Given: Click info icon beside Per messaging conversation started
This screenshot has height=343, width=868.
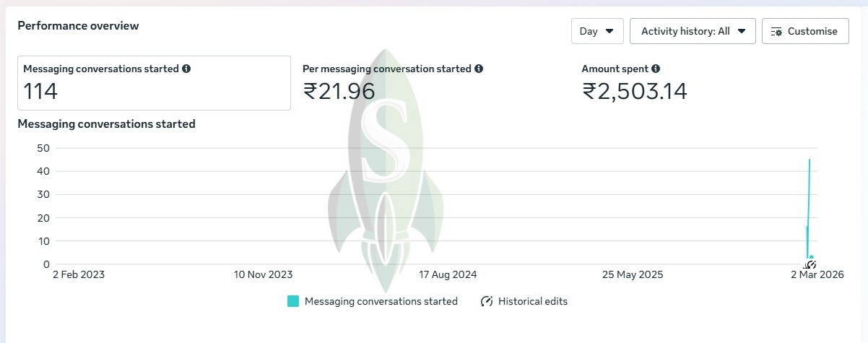Looking at the screenshot, I should tap(479, 69).
